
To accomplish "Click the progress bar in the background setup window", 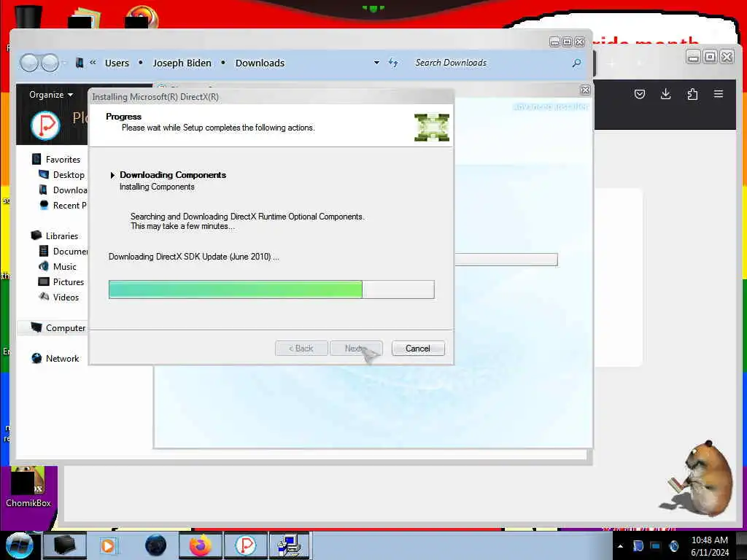I will coord(506,260).
